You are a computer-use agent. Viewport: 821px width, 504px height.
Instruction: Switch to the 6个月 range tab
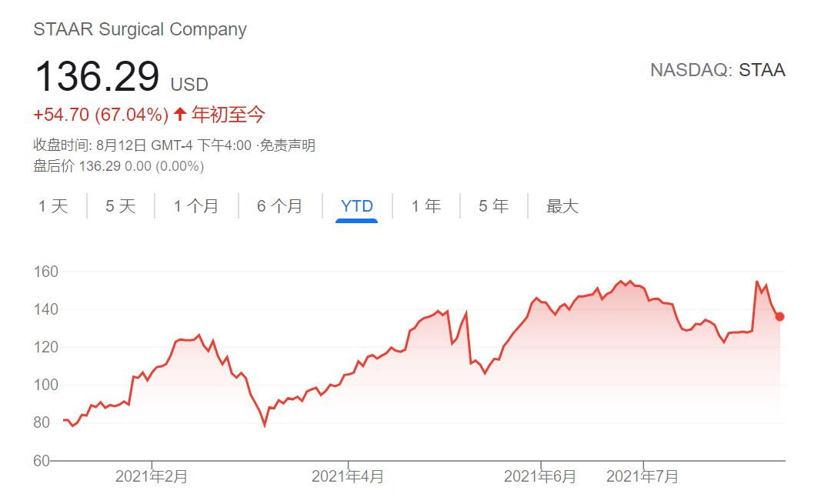[279, 206]
